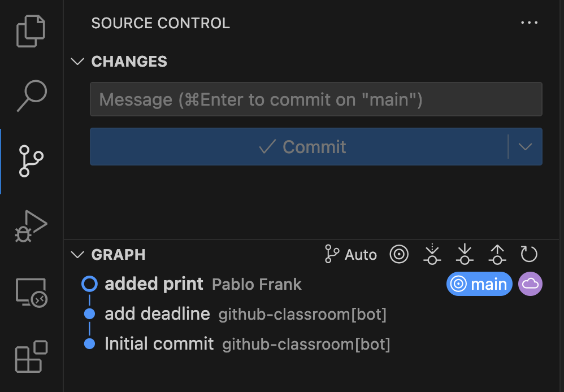Open Run and Debug view
This screenshot has height=392, width=564.
(x=31, y=226)
